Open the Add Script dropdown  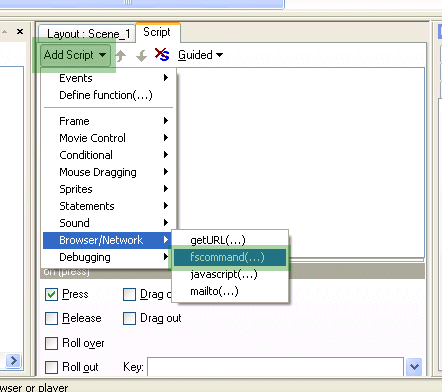coord(75,55)
